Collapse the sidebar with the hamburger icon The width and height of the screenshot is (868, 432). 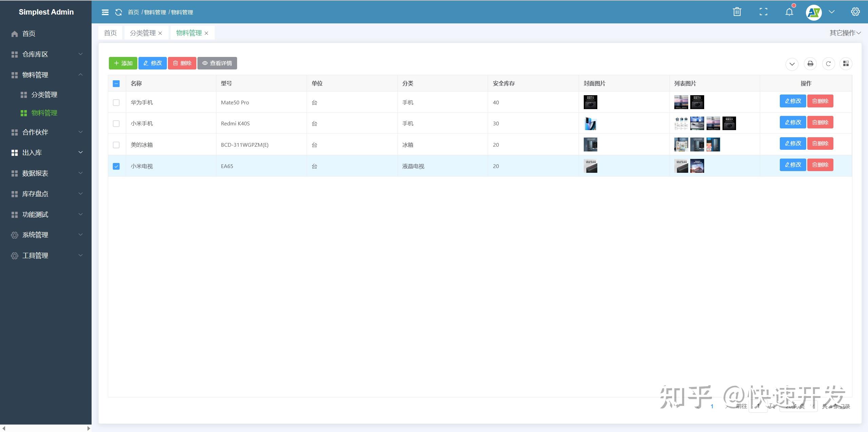[x=105, y=12]
